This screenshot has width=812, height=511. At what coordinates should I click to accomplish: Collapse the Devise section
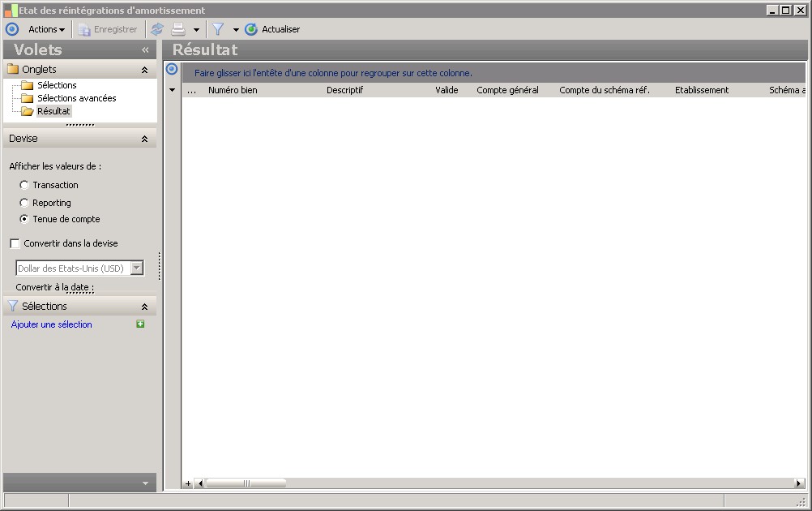coord(144,139)
